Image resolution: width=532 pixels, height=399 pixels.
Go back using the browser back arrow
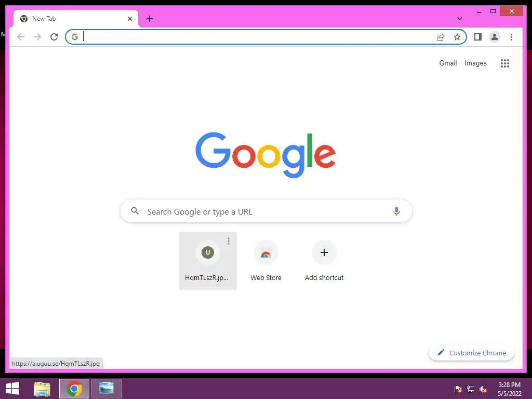pyautogui.click(x=21, y=37)
